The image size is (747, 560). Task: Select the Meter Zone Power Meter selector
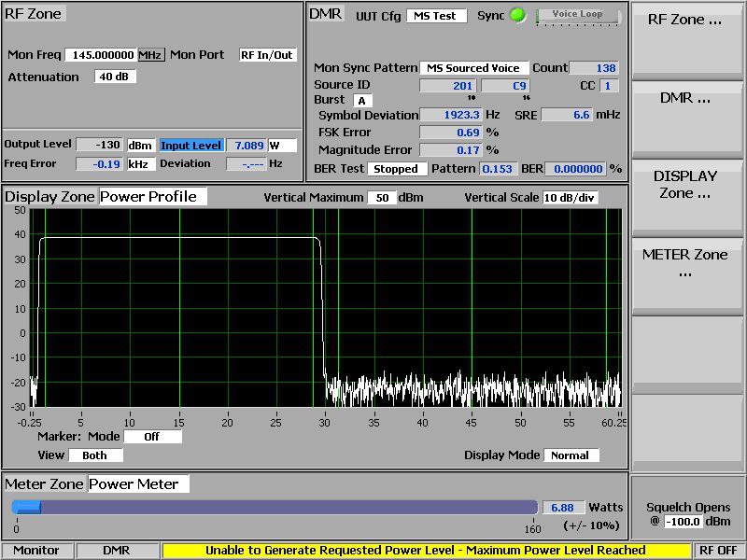pos(138,483)
